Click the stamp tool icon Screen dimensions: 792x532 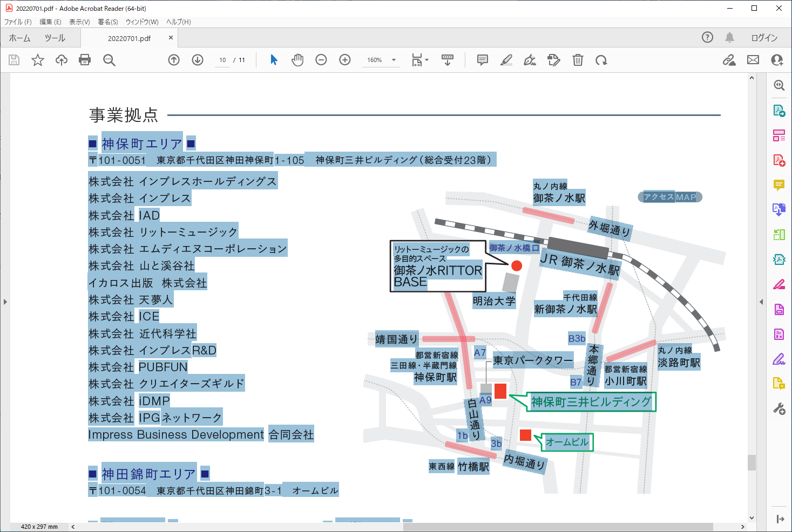click(x=554, y=60)
